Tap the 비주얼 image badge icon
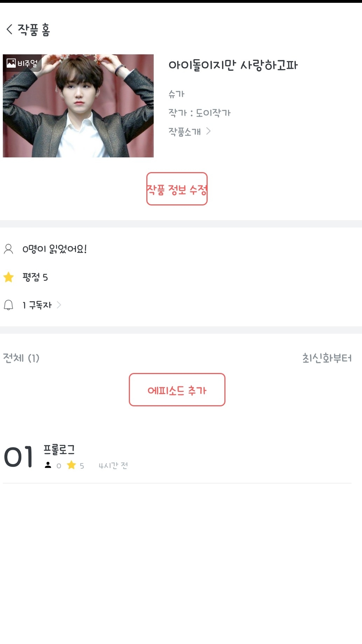Image resolution: width=362 pixels, height=644 pixels. (x=11, y=63)
